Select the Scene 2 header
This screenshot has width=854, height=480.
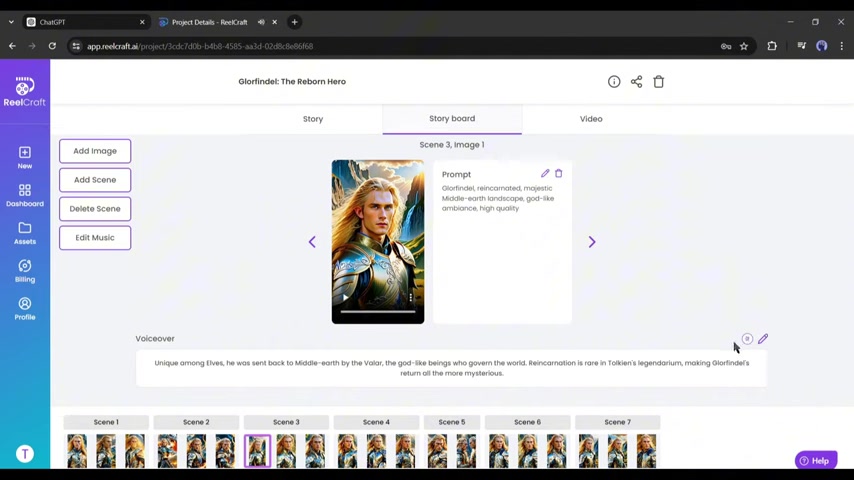pyautogui.click(x=196, y=422)
